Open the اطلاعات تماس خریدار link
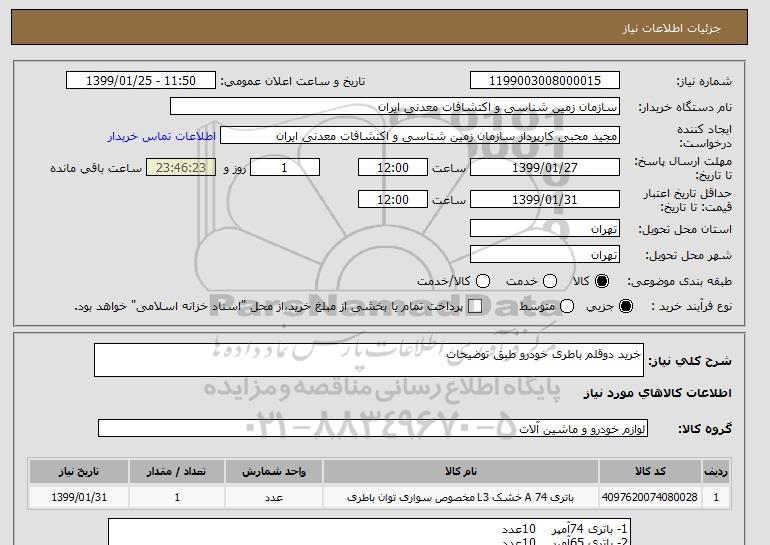This screenshot has width=770, height=545. (162, 136)
